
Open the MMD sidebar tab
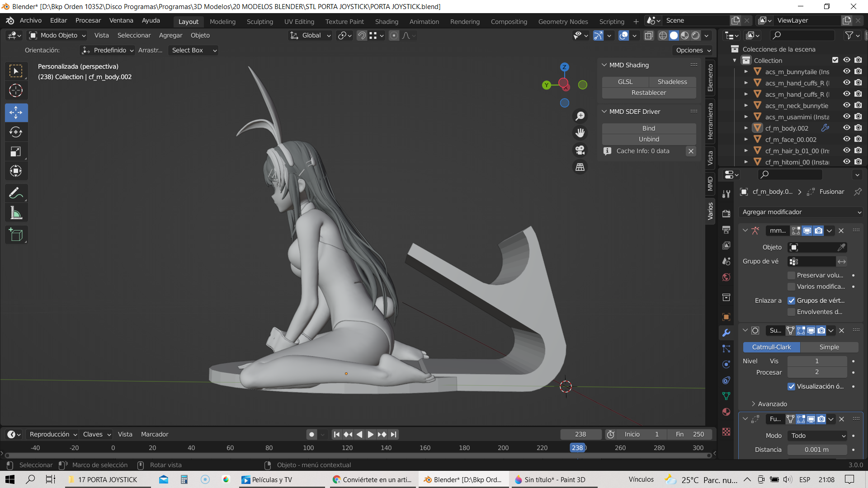[710, 184]
